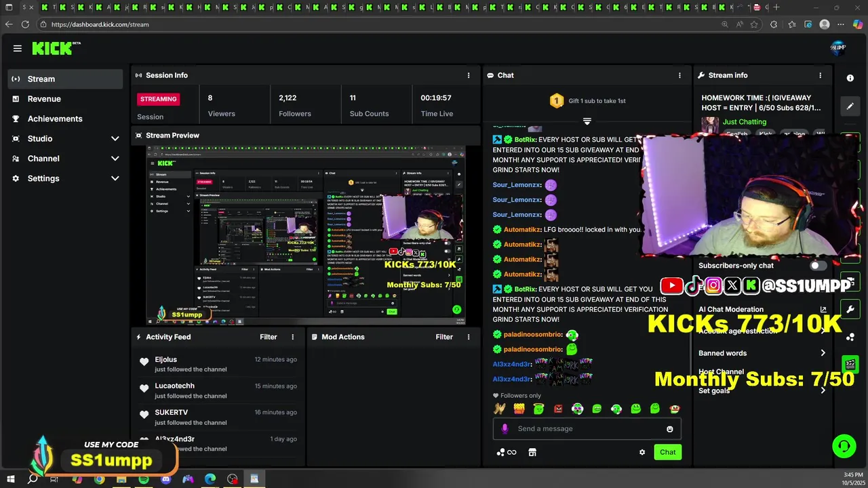Reload the page in browser
Viewport: 868px width, 488px height.
pos(25,24)
